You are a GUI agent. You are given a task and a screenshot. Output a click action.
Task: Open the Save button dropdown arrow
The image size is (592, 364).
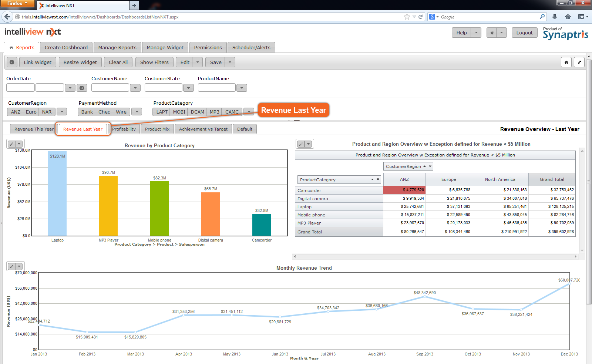point(230,62)
